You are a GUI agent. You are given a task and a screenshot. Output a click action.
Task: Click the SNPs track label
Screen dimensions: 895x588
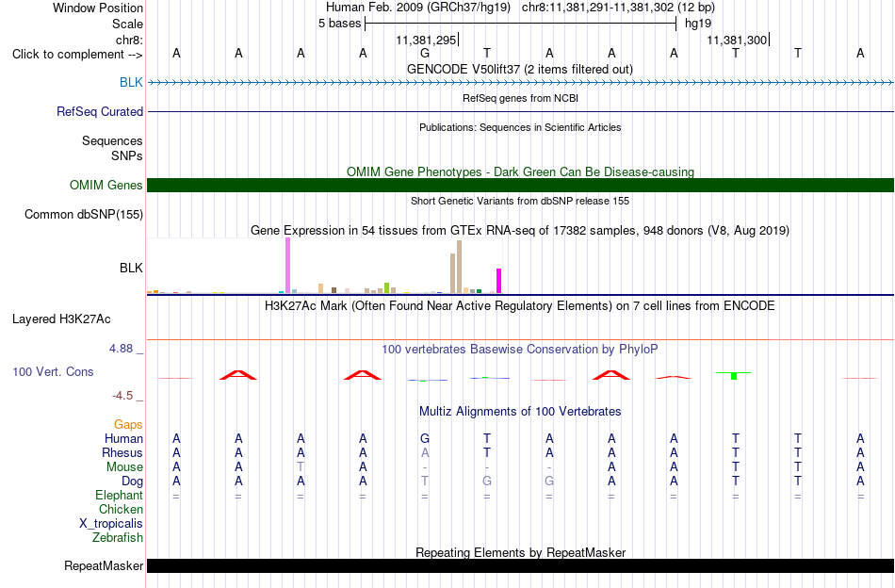click(x=127, y=155)
